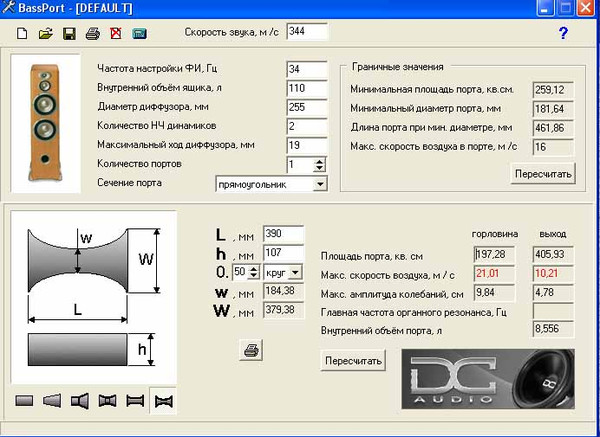Image resolution: width=600 pixels, height=437 pixels.
Task: Select the flanged tube port shape icon
Action: (x=135, y=401)
